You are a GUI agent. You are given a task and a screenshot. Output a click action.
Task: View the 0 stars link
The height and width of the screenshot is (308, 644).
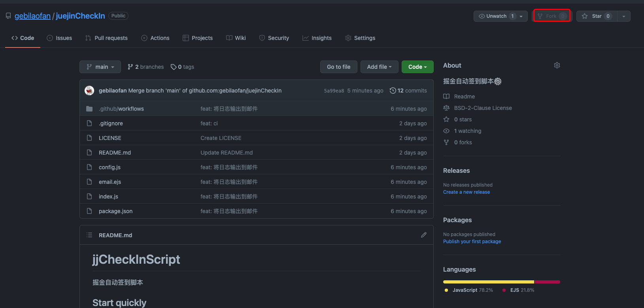pos(463,119)
